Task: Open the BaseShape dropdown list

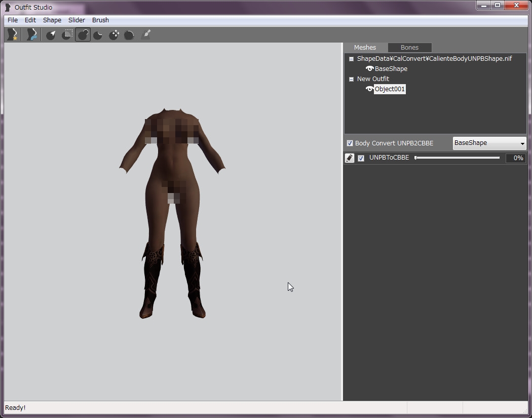Action: click(x=489, y=143)
